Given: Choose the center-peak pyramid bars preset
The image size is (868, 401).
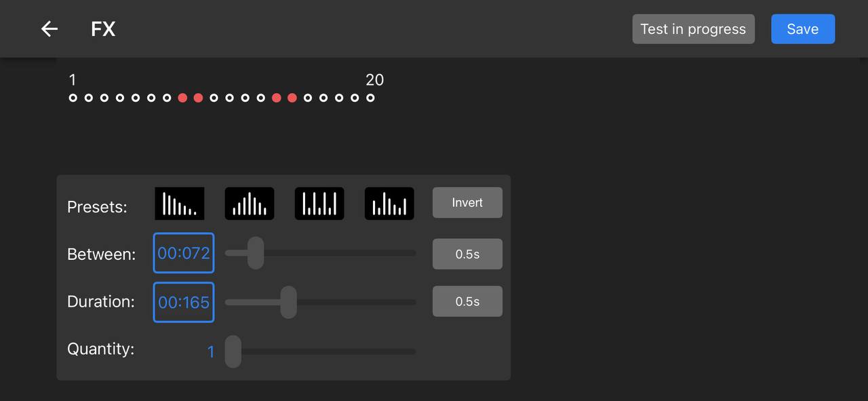Looking at the screenshot, I should pyautogui.click(x=250, y=203).
